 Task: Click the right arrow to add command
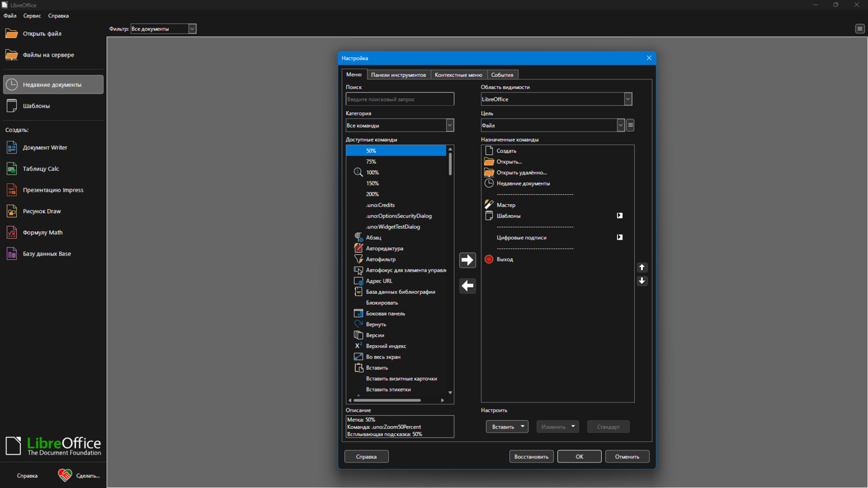(x=467, y=260)
